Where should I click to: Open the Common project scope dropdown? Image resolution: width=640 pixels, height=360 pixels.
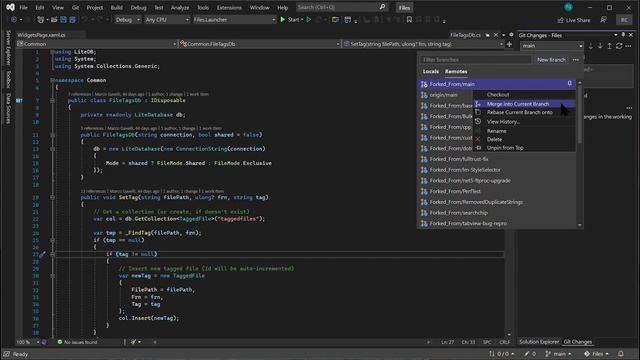coord(97,44)
